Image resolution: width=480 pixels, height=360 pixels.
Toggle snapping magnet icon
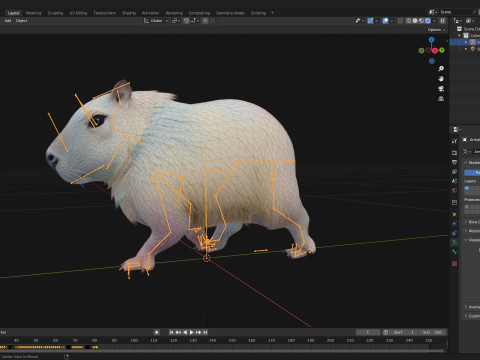point(186,21)
